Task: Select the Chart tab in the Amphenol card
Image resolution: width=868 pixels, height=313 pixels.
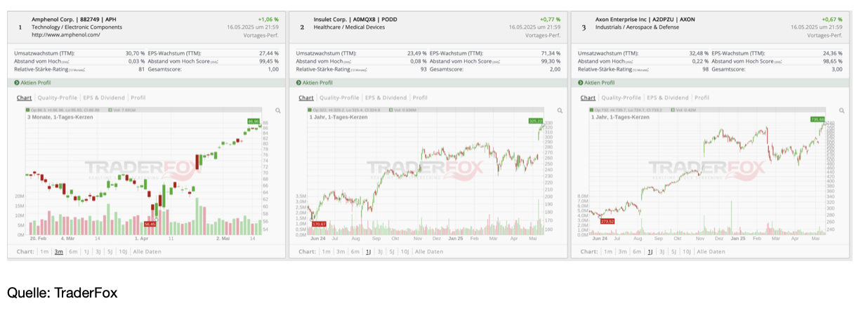Action: [x=24, y=98]
